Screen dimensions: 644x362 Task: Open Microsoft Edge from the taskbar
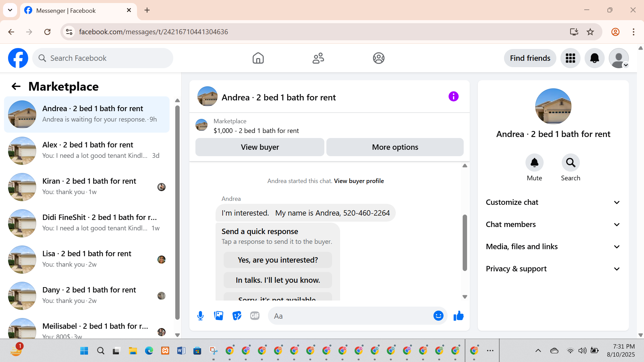tap(149, 351)
